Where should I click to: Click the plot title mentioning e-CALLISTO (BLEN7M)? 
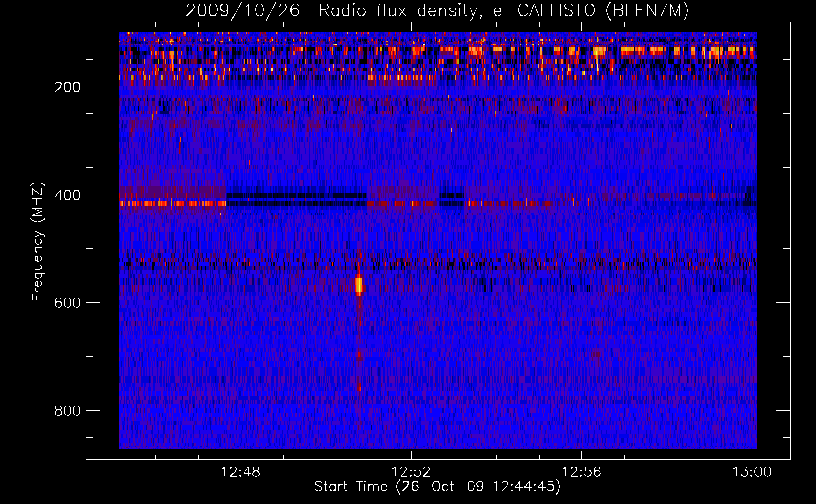coord(437,10)
